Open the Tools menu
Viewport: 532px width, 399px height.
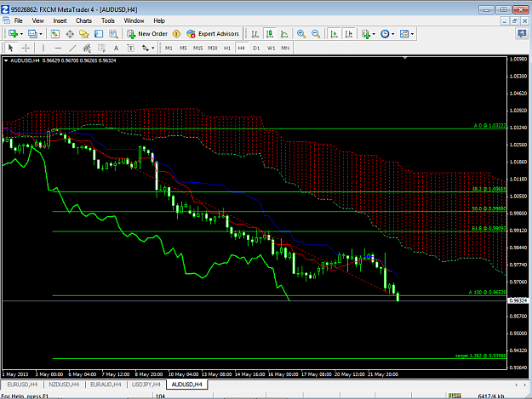(x=108, y=20)
